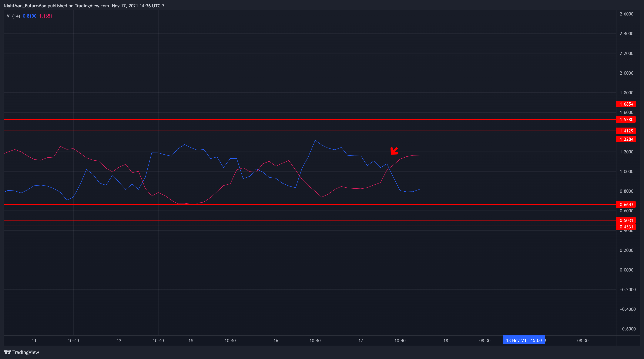Click the −0.4000 price scale value
The image size is (644, 359).
(x=628, y=309)
